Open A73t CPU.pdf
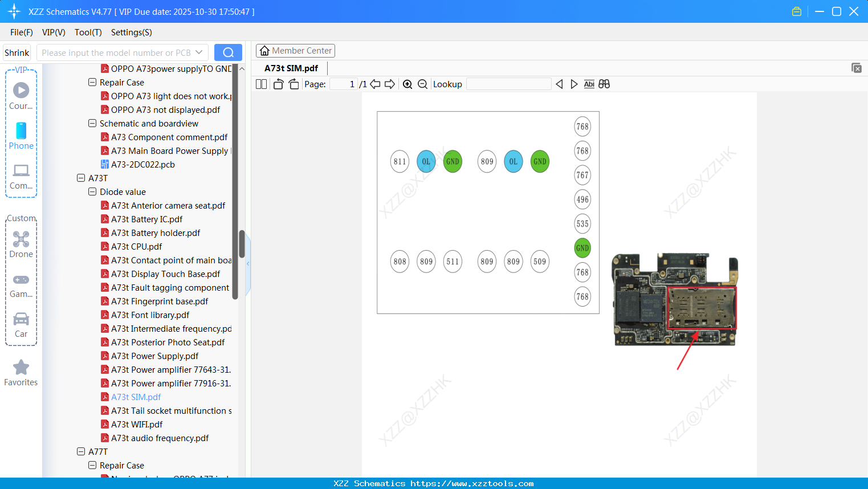 point(136,247)
